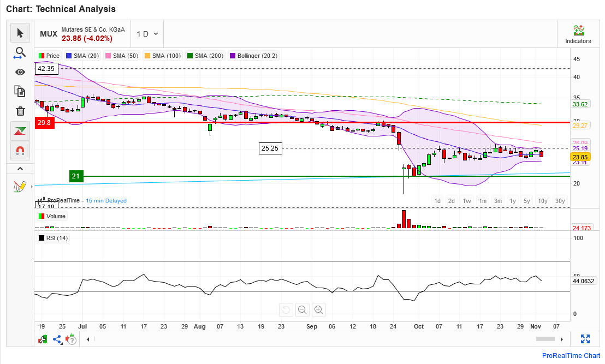Select the 25.25 price level label
Viewport: 605px width, 364px height.
[270, 148]
